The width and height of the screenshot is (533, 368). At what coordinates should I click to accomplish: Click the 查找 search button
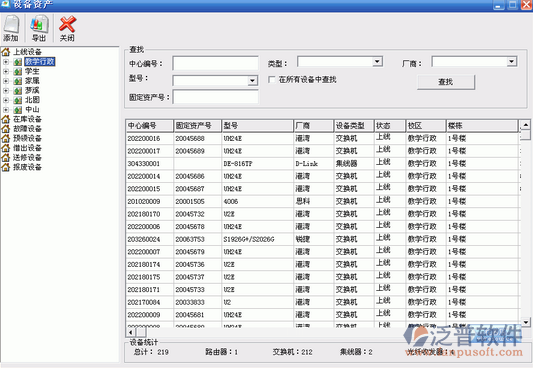(x=446, y=82)
